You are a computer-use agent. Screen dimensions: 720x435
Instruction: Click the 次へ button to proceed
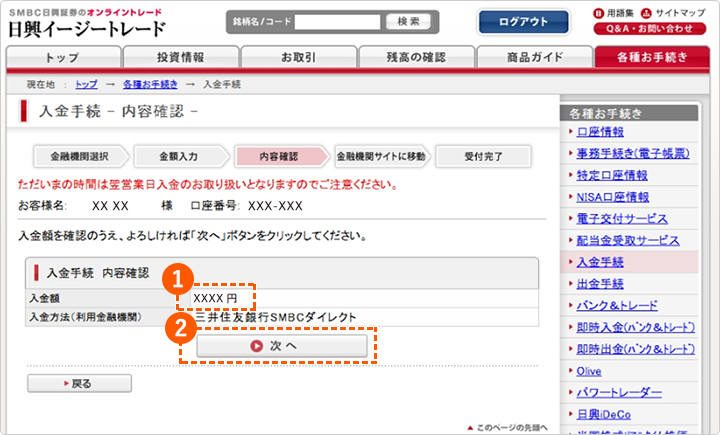click(x=282, y=346)
